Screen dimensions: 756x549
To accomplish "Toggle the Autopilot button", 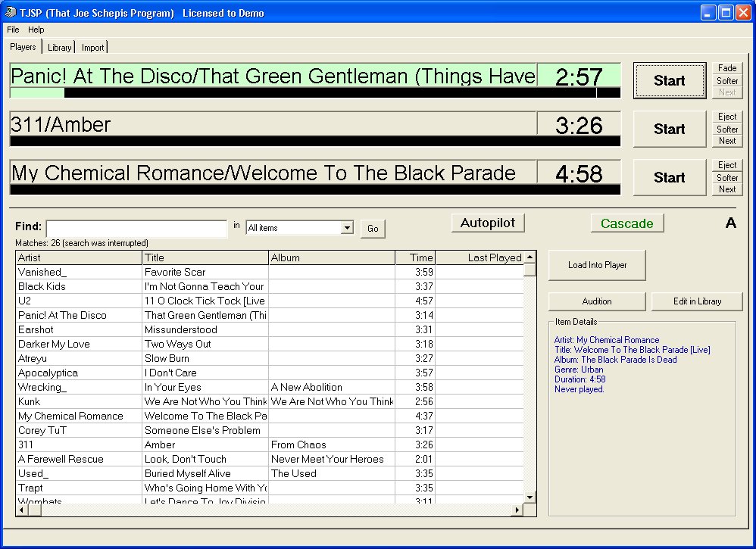I will point(488,223).
